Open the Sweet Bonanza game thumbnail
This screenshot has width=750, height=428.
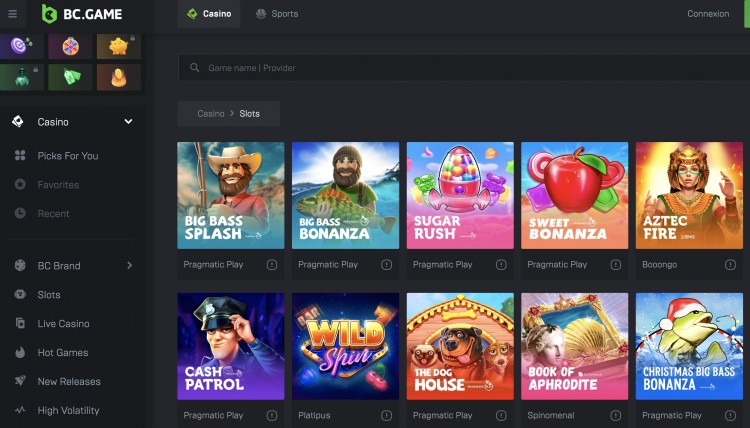pos(574,194)
